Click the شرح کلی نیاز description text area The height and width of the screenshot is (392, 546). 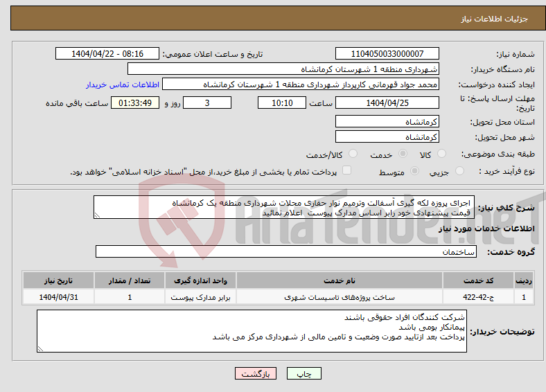pos(284,207)
